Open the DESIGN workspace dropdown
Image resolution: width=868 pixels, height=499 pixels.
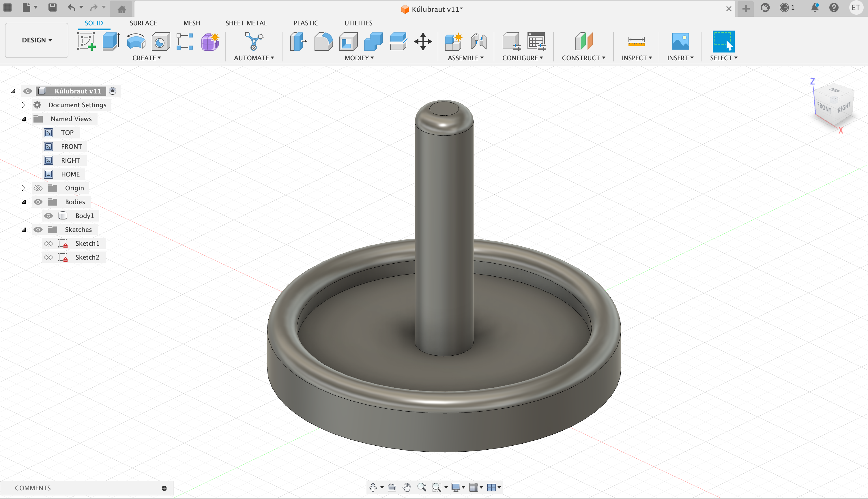coord(37,40)
